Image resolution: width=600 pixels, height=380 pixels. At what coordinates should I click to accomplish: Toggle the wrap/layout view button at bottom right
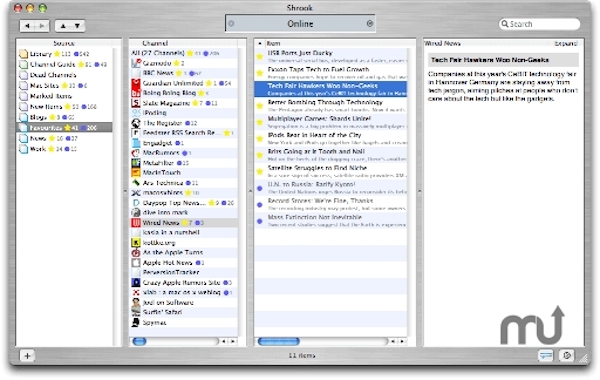pos(546,356)
